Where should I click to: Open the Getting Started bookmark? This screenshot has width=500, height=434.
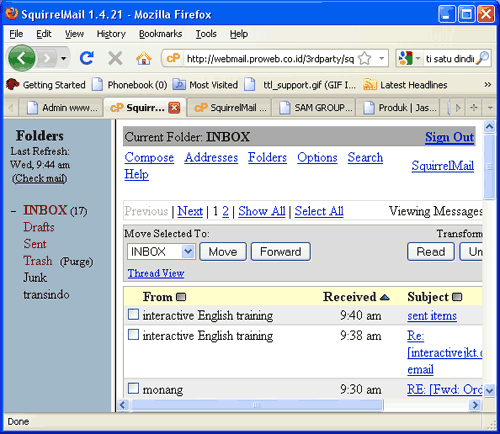pos(46,85)
